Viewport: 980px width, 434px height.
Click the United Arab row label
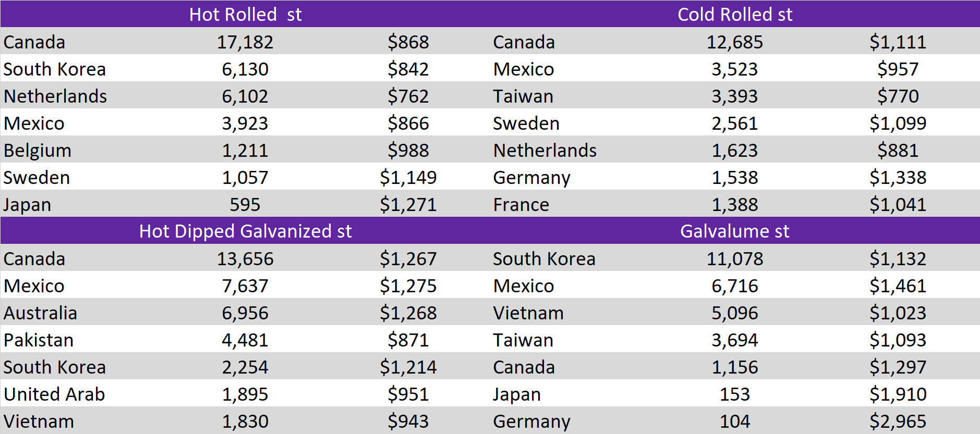[x=54, y=394]
